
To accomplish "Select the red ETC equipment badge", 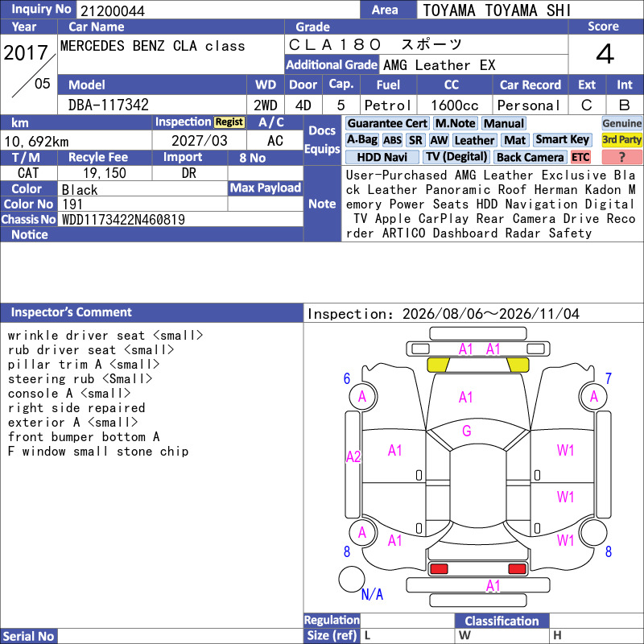I will coord(580,157).
